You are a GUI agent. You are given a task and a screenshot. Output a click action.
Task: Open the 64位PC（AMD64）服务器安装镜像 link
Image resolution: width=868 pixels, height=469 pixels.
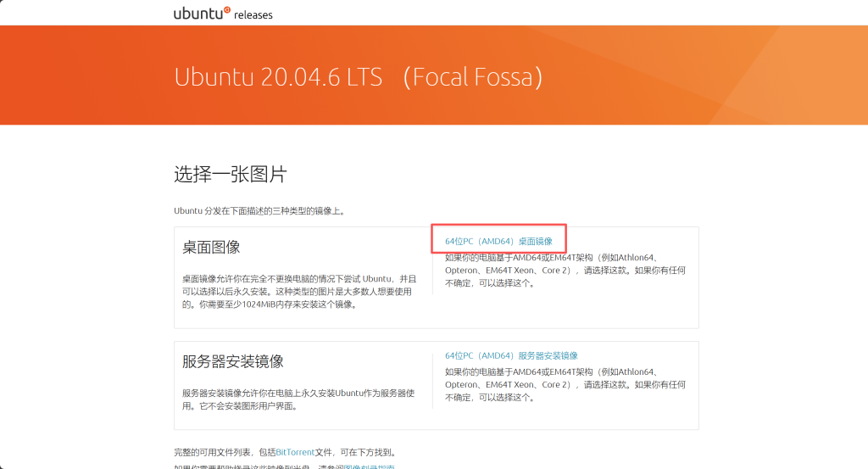(511, 355)
